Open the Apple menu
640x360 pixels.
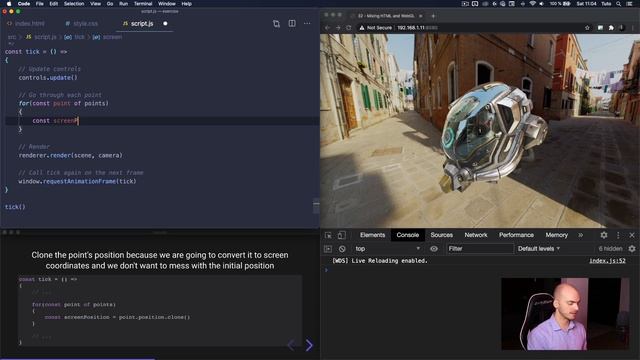point(9,4)
